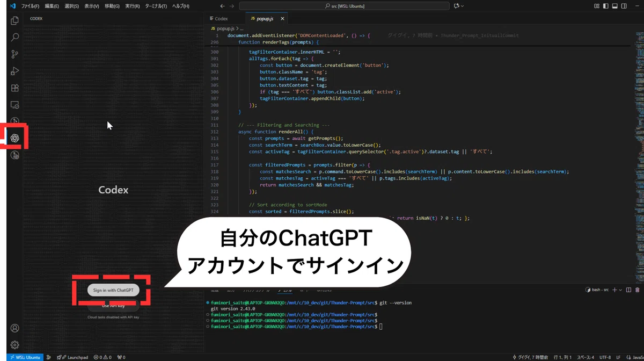Open the new terminal launch profile dropdown
Image resolution: width=644 pixels, height=361 pixels.
[620, 290]
